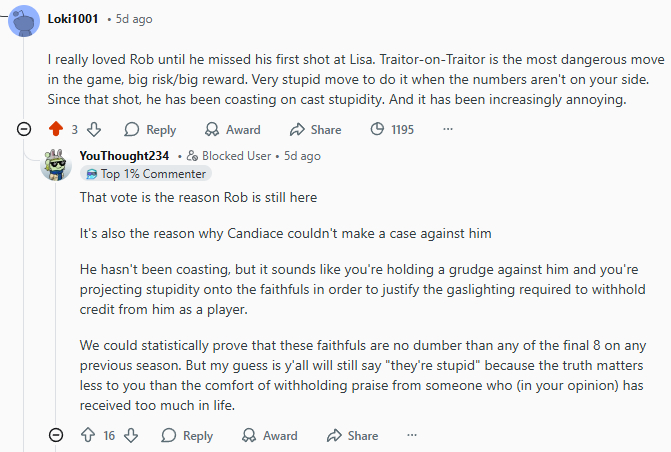671x452 pixels.
Task: Give award to Loki1001's comment
Action: click(232, 129)
